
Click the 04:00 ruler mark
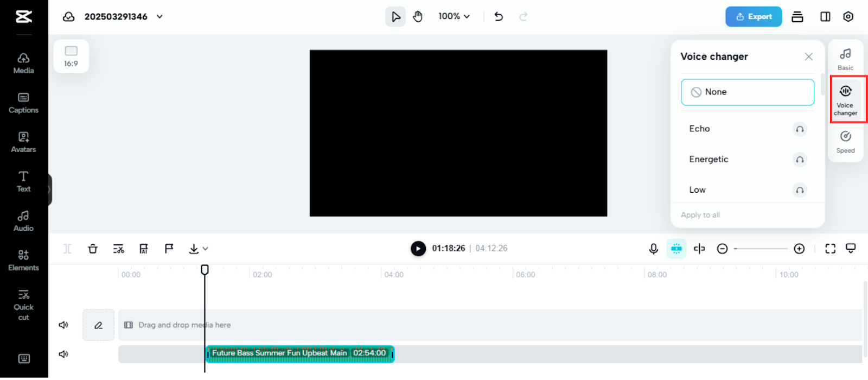click(x=394, y=275)
